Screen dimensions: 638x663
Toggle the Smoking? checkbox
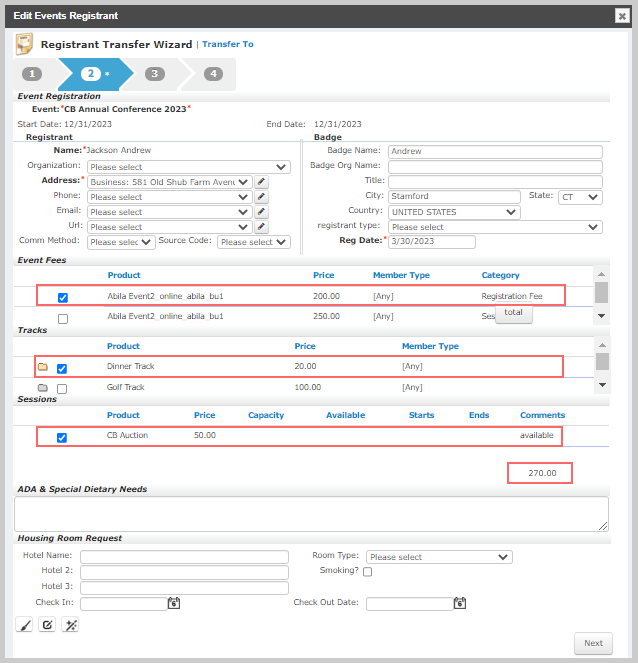click(367, 572)
